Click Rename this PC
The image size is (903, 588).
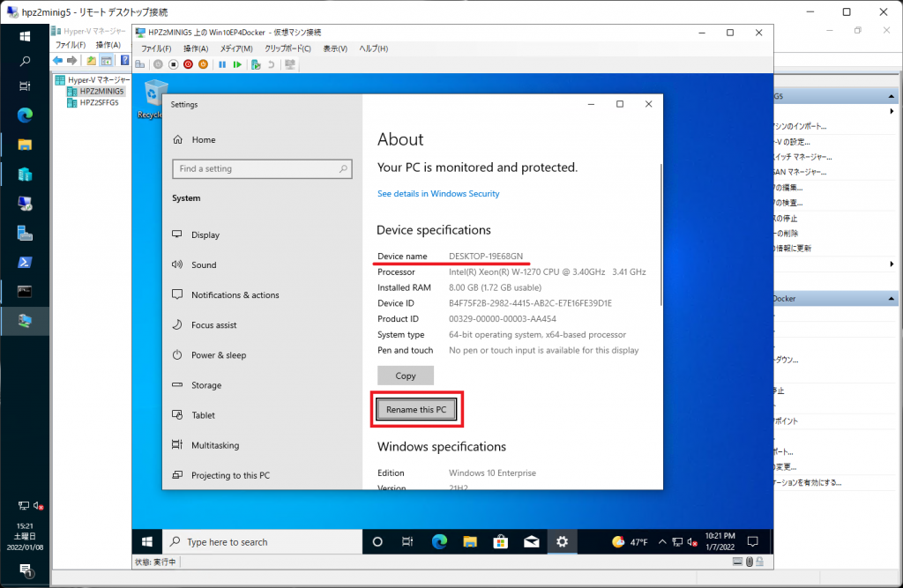(416, 409)
